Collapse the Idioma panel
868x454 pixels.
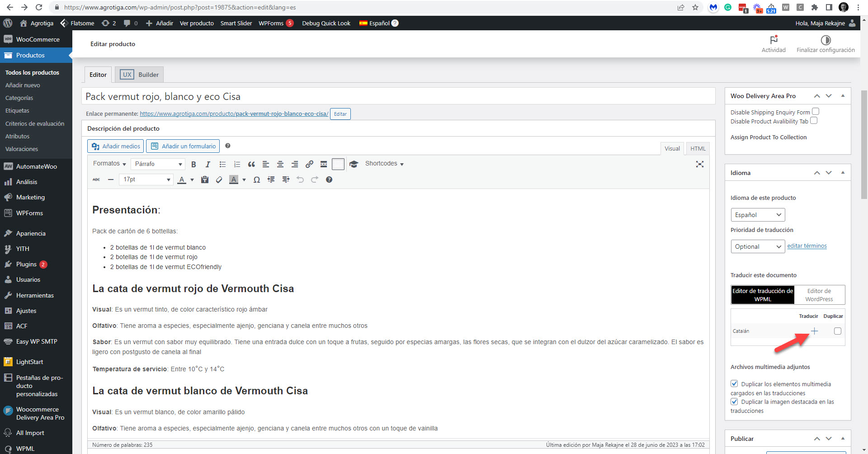coord(843,172)
